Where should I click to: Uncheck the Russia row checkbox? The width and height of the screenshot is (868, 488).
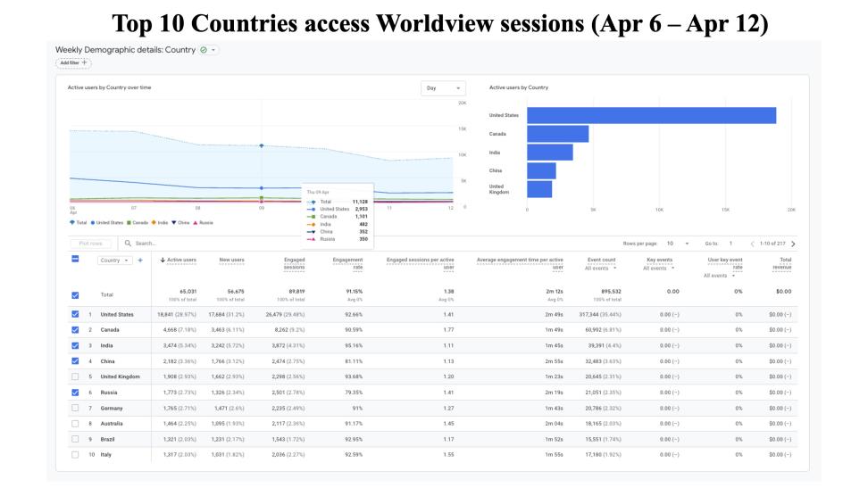[x=75, y=393]
